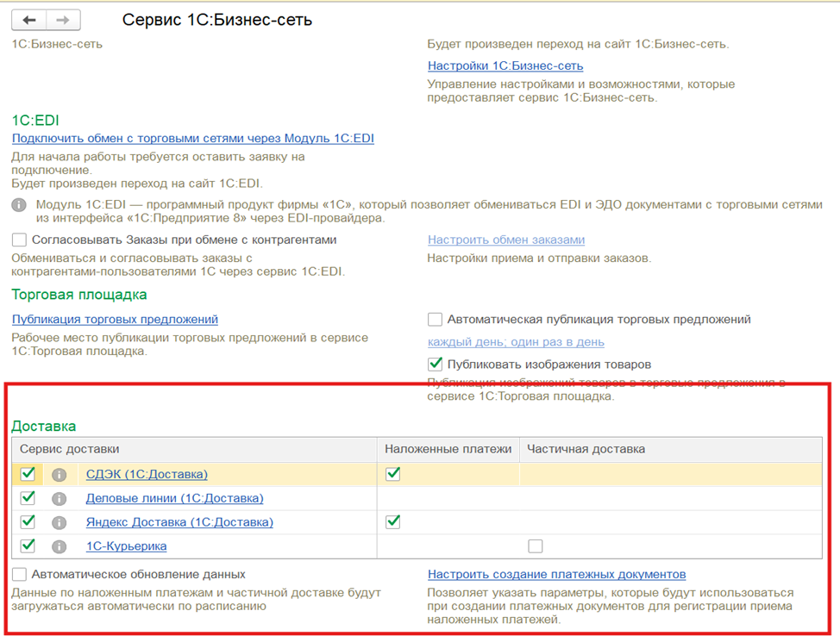The image size is (840, 636).
Task: Open Яндекс Доставка (1С:Доставка) link
Action: click(x=179, y=522)
